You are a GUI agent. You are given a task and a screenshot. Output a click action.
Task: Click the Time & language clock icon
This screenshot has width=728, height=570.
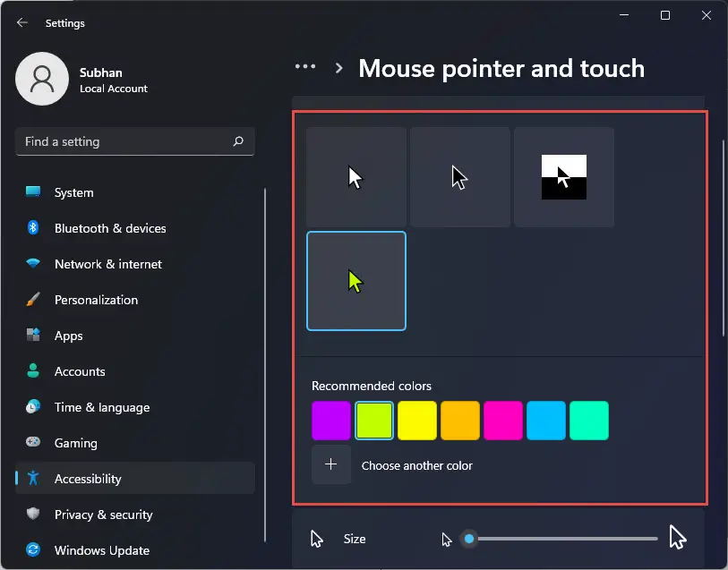33,407
